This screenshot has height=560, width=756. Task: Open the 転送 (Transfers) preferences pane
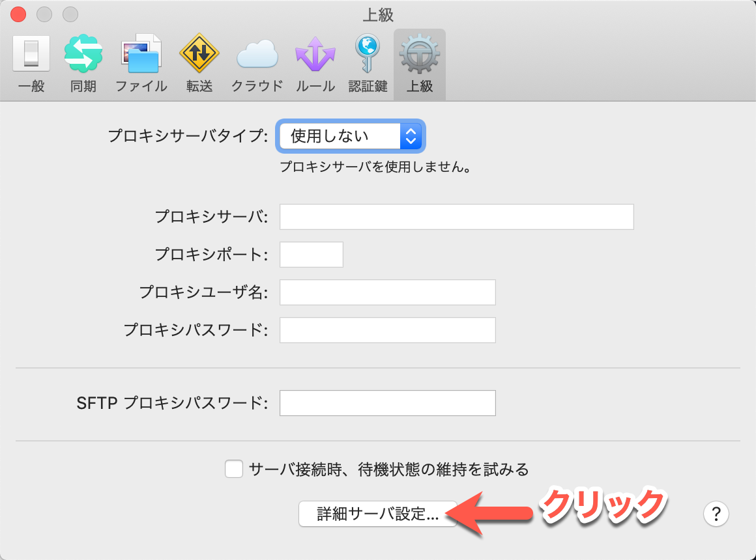[x=199, y=64]
